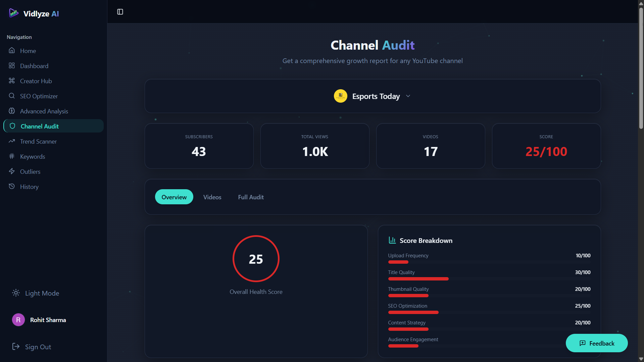Click the Creator Hub command icon

click(x=12, y=81)
